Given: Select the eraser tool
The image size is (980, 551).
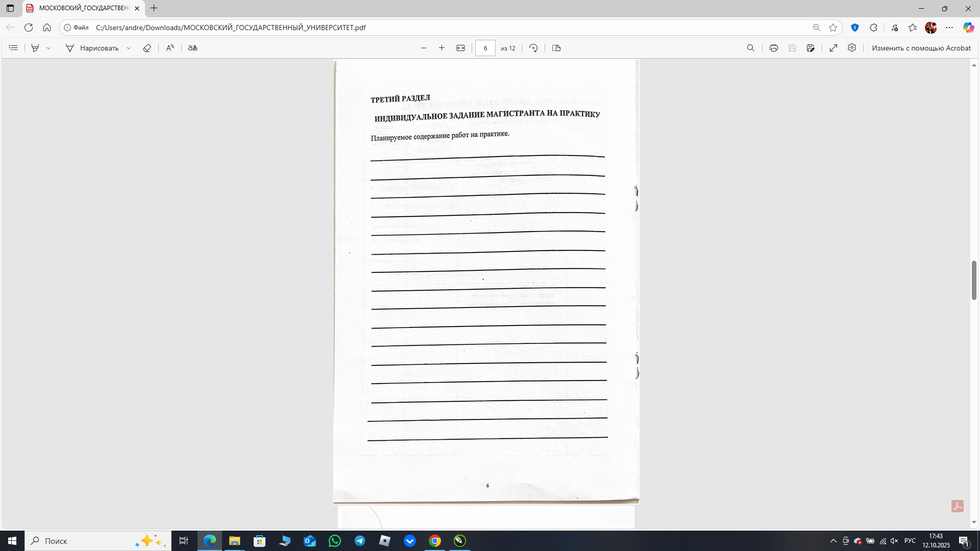Looking at the screenshot, I should (x=148, y=48).
